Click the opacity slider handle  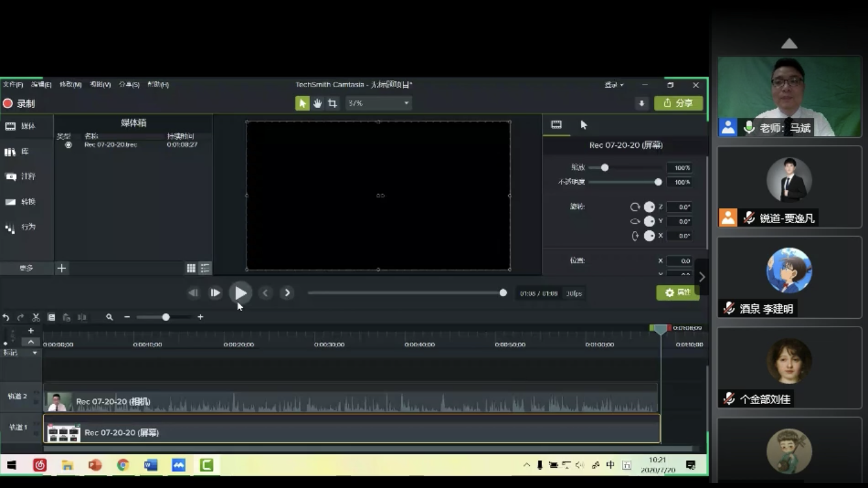tap(658, 182)
